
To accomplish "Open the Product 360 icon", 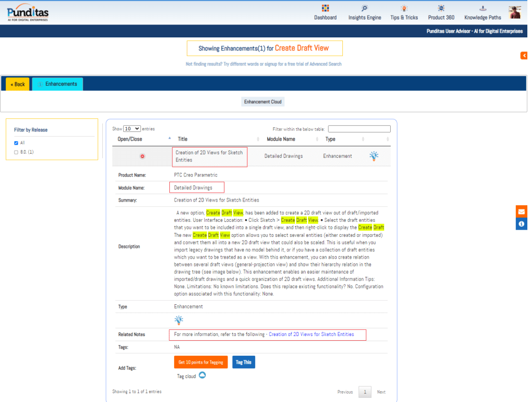I will (441, 8).
